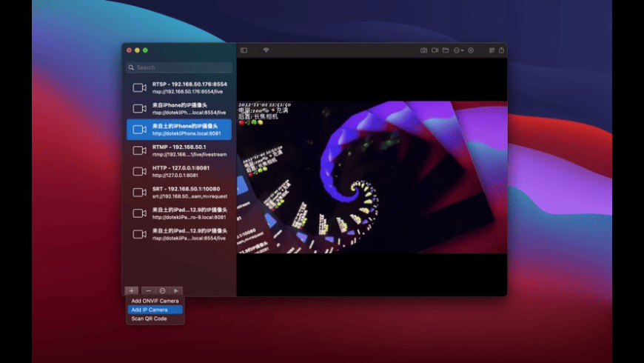Image resolution: width=644 pixels, height=363 pixels.
Task: Open the circle dropdown with chevron in toolbar
Action: tap(458, 50)
